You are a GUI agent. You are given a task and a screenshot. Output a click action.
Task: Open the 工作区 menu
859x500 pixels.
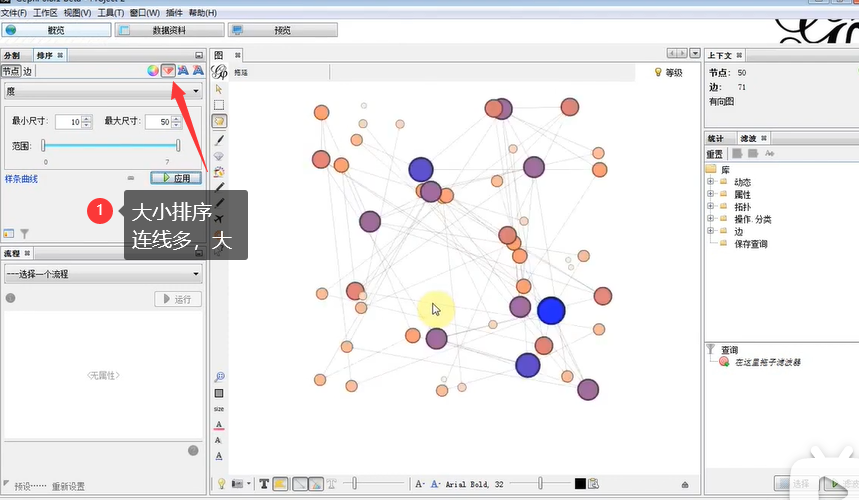point(45,13)
